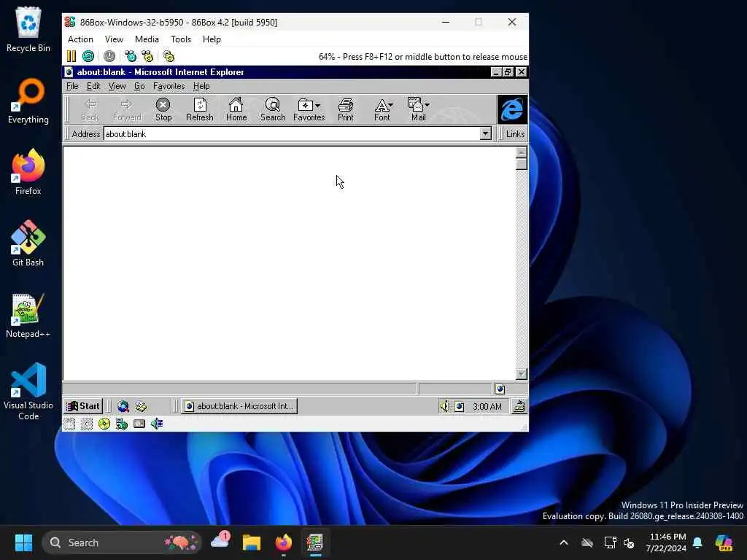
Task: Click the Address bar text field
Action: 292,134
